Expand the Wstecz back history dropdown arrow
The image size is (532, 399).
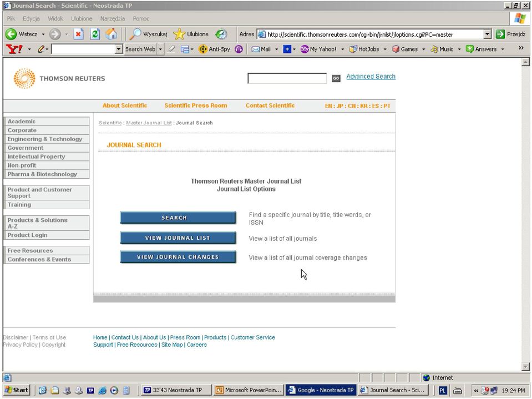[x=43, y=34]
